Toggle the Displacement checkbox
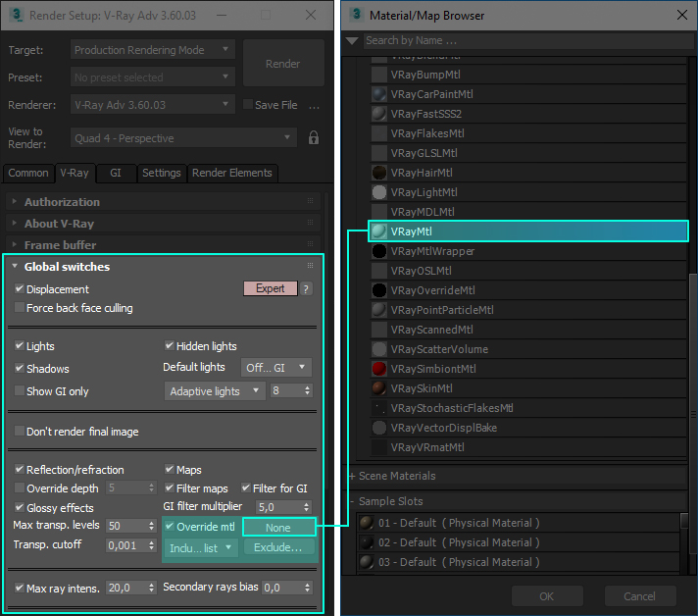Viewport: 698px width, 616px height. (20, 288)
